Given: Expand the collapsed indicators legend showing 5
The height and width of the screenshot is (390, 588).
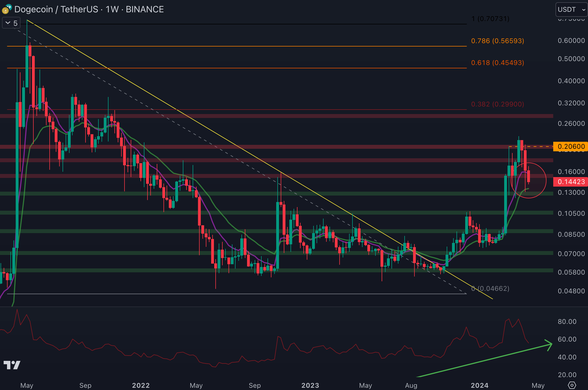Looking at the screenshot, I should point(11,23).
